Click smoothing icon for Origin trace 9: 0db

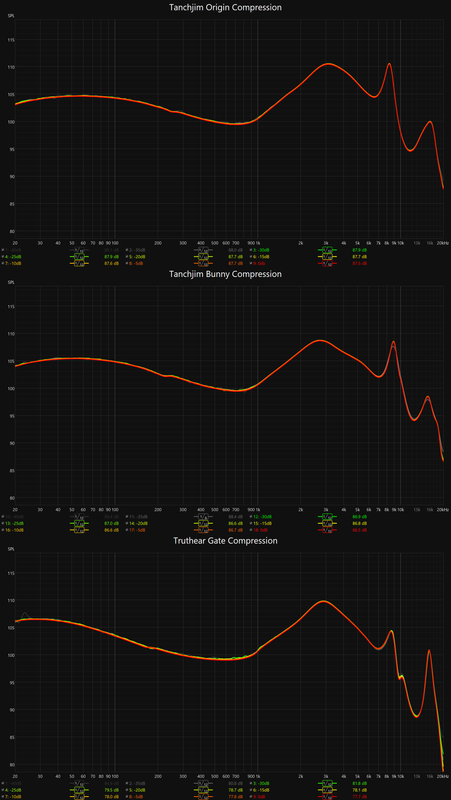coord(328,263)
